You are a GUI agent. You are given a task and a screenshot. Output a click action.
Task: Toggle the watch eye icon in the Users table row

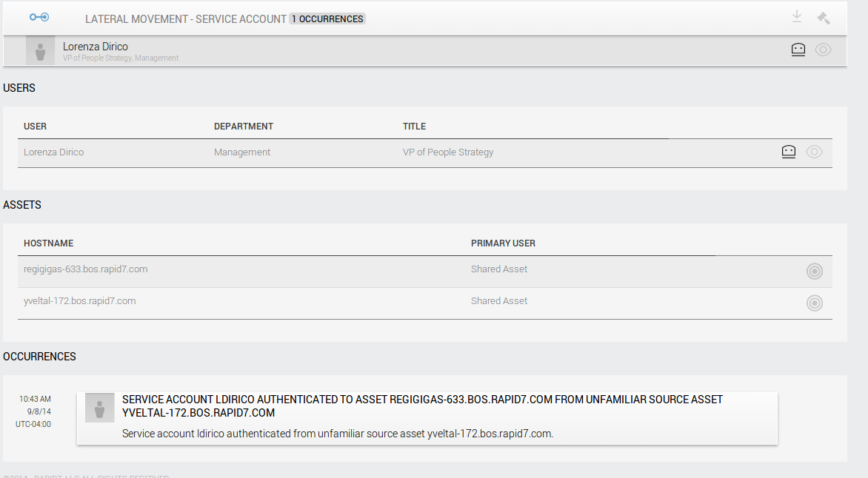814,152
